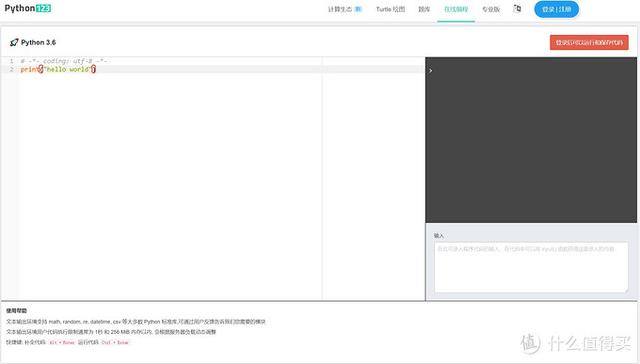The width and height of the screenshot is (640, 364).
Task: Click the Python 3.6 title label
Action: pos(38,42)
